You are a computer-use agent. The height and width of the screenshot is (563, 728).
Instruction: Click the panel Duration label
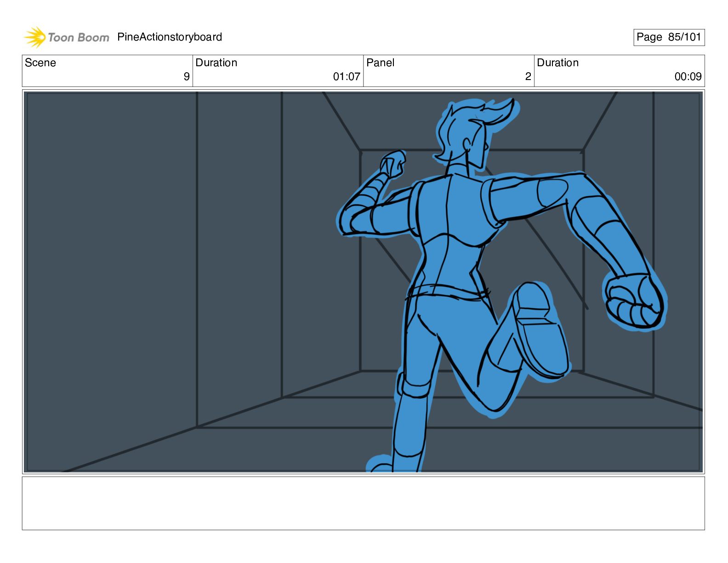point(557,63)
